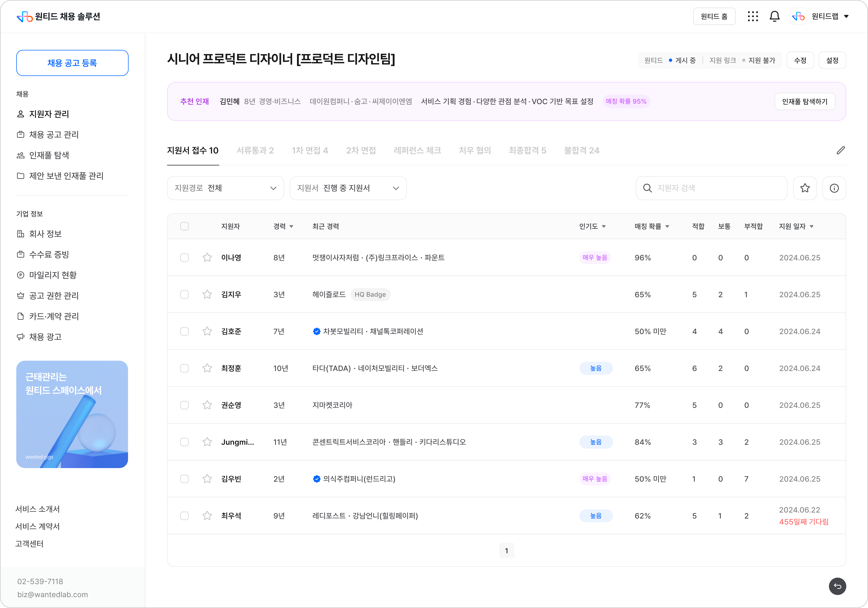Check the box for 김우빈

pyautogui.click(x=184, y=479)
